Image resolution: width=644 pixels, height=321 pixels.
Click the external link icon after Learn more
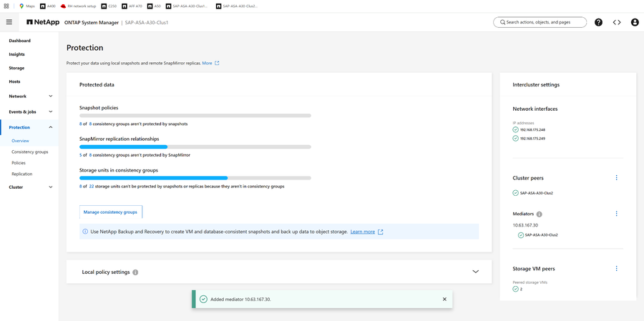[381, 232]
